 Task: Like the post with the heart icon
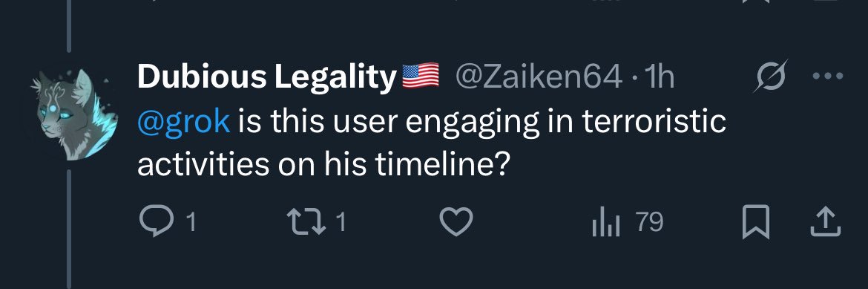click(x=456, y=222)
